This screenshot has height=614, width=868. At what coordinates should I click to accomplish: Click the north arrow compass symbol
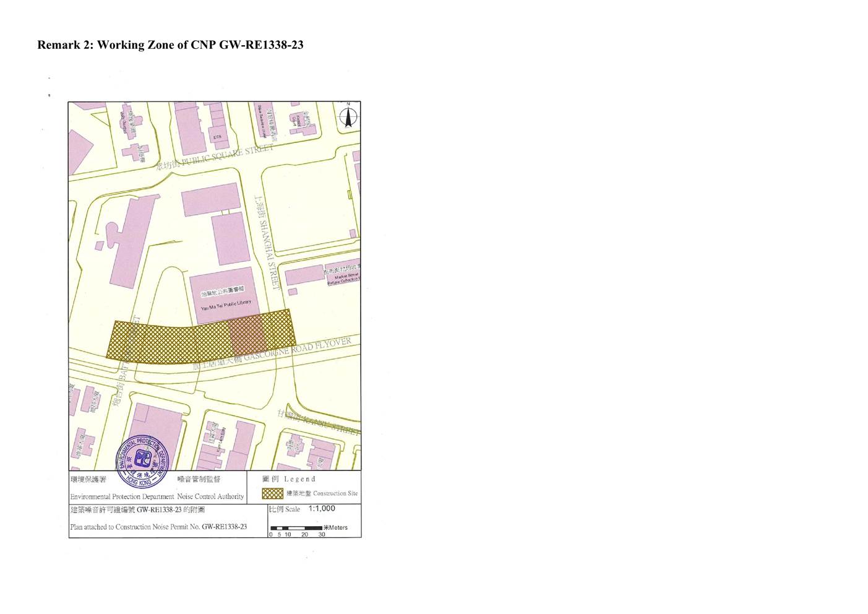tap(348, 116)
